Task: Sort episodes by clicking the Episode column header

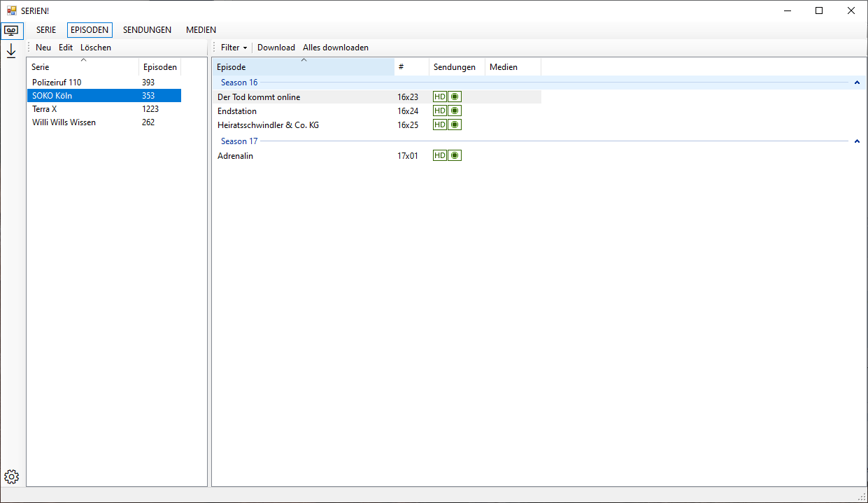Action: pos(231,66)
